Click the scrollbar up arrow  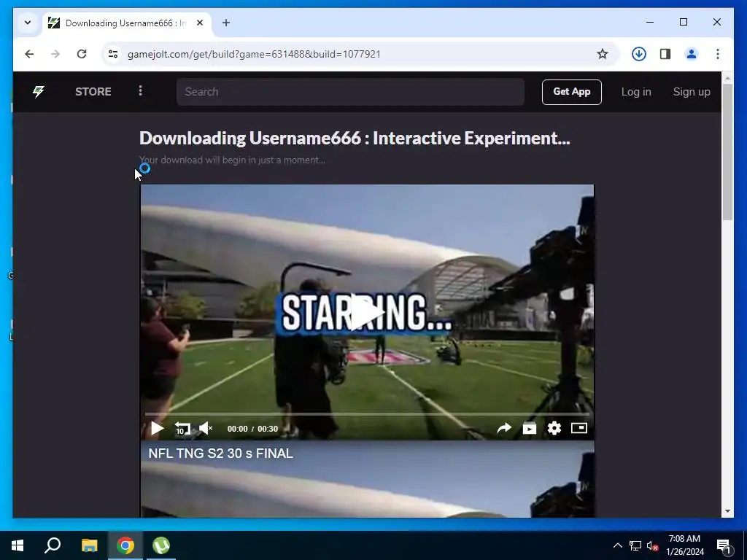(x=727, y=77)
